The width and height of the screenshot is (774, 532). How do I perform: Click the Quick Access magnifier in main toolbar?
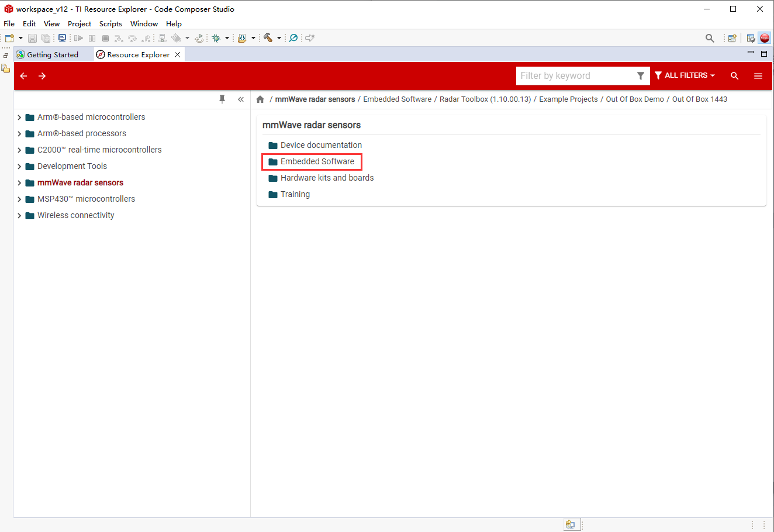pyautogui.click(x=710, y=38)
